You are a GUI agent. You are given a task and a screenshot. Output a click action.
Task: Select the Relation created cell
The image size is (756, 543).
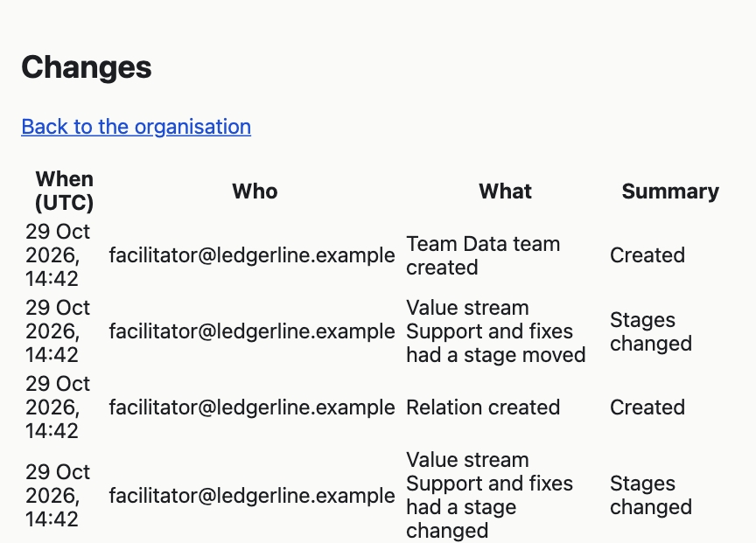[x=483, y=407]
